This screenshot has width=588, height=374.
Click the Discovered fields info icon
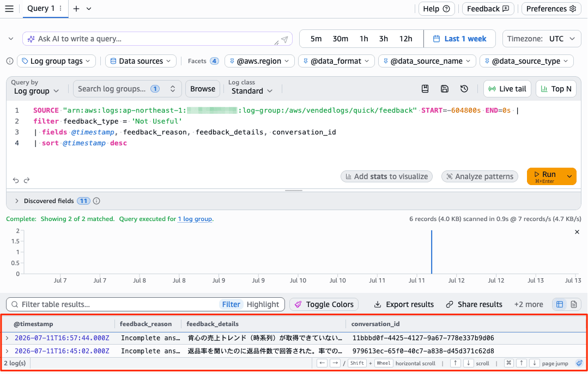tap(96, 201)
